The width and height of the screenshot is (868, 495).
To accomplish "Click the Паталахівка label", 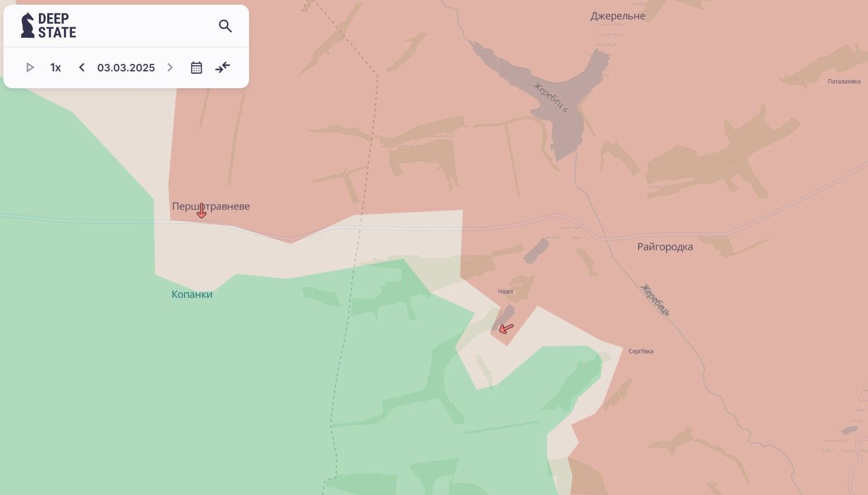I will click(844, 82).
